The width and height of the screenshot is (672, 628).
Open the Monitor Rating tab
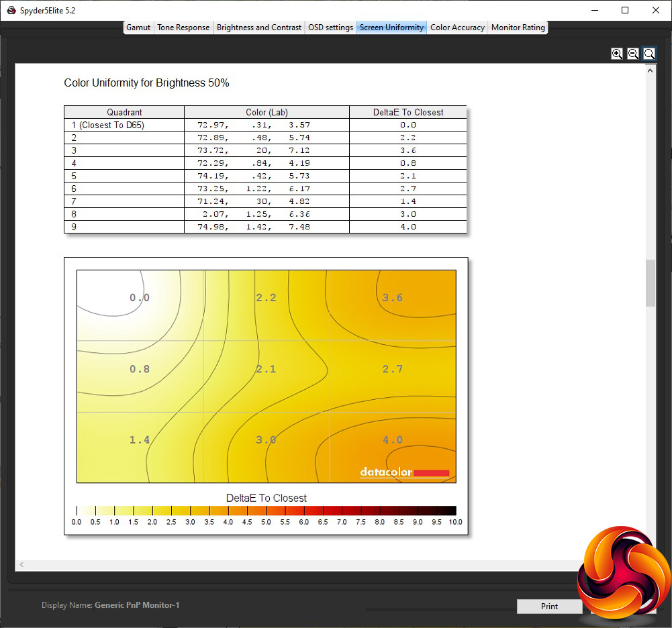(x=518, y=28)
